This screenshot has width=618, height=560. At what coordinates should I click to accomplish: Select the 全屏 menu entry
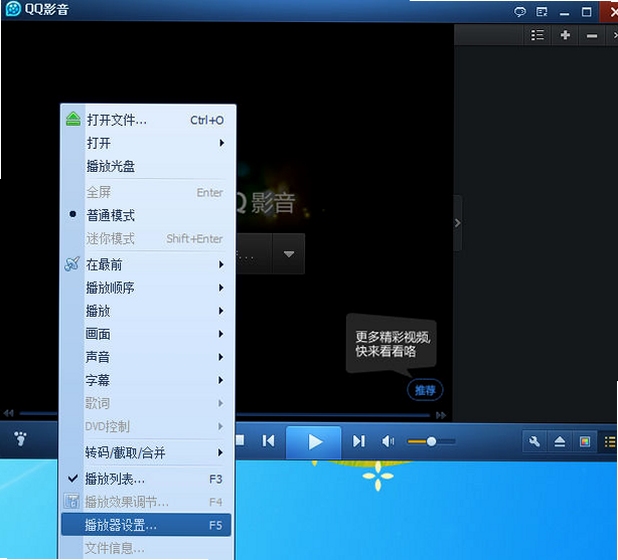point(146,192)
